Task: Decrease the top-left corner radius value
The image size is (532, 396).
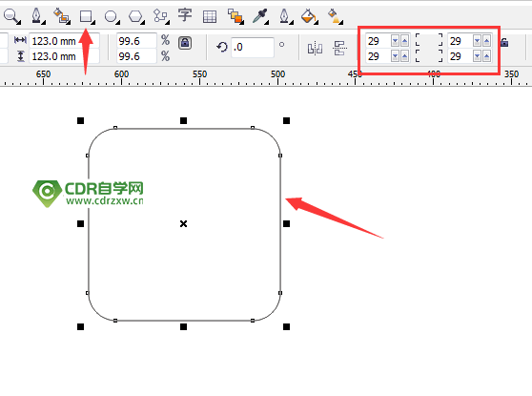Action: coord(395,41)
